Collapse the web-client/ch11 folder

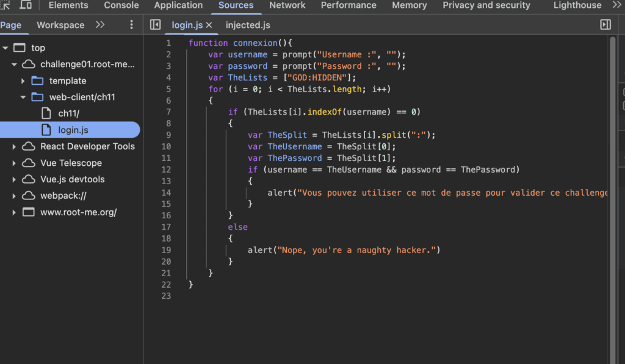23,97
